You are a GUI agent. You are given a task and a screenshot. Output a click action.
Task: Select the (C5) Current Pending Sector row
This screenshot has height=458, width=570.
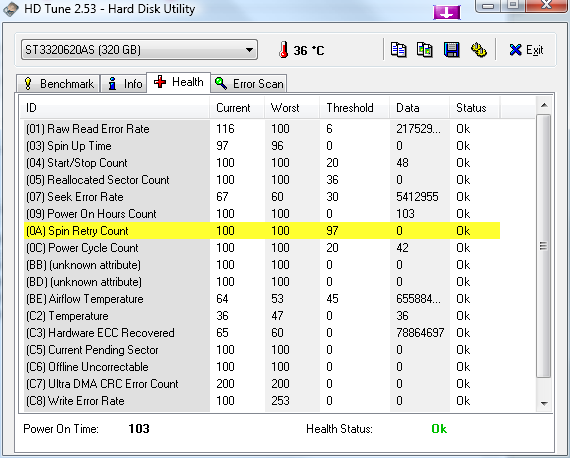pos(262,350)
